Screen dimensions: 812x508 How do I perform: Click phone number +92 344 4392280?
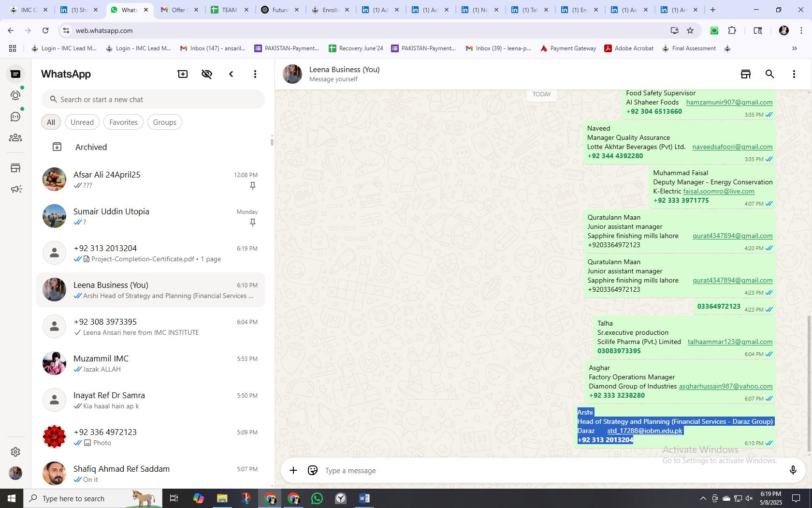615,156
